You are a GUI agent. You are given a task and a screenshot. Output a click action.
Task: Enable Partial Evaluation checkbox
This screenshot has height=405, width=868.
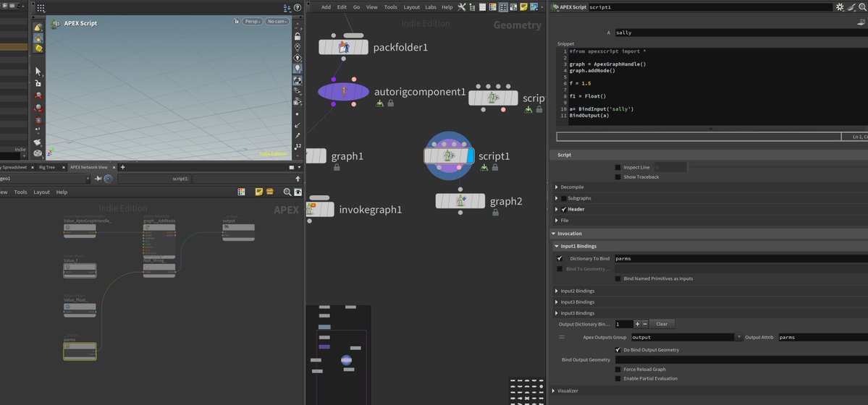pyautogui.click(x=618, y=378)
